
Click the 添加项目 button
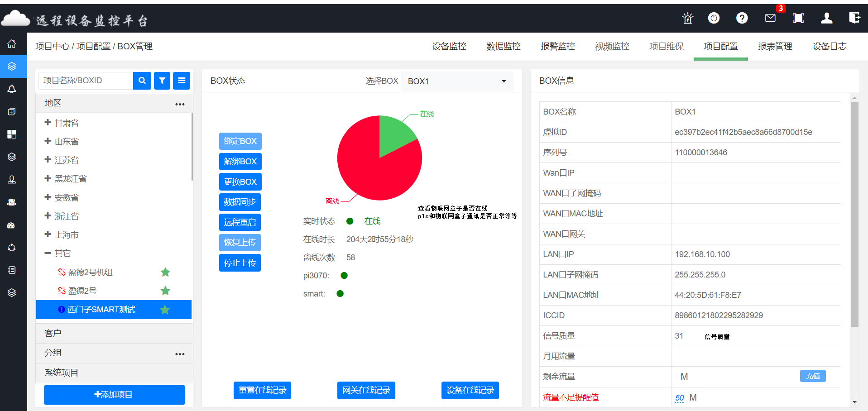[x=114, y=395]
